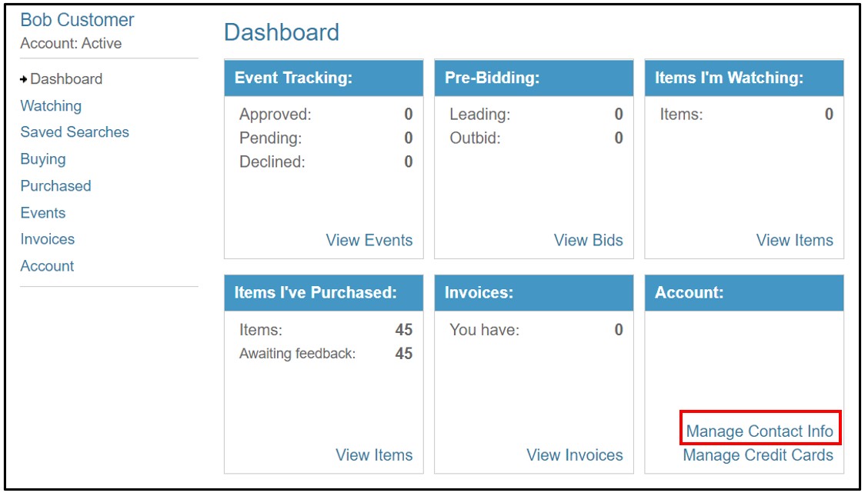Go to the Buying section
Image resolution: width=868 pixels, height=496 pixels.
coord(44,159)
